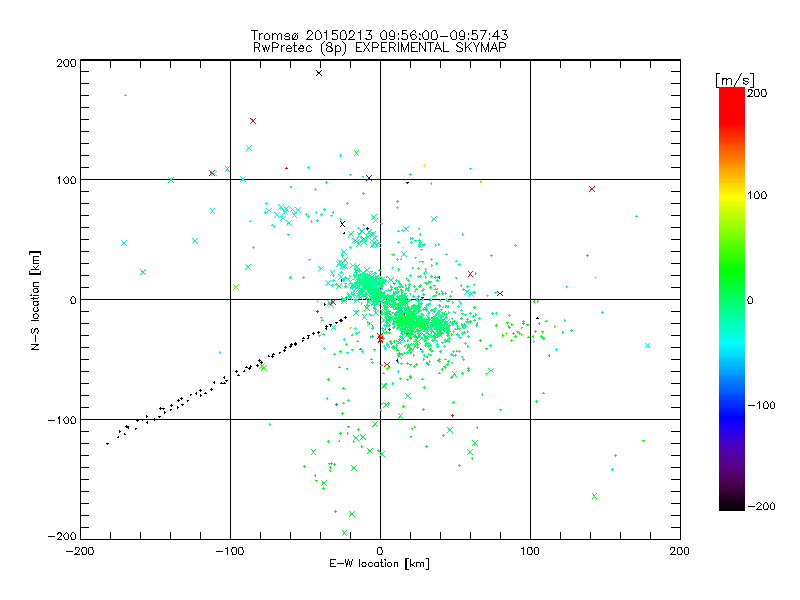Click the subtitle "RwPretec (8p) EXPERIMENTAL SKYMAP"
This screenshot has width=800, height=600.
tap(379, 48)
